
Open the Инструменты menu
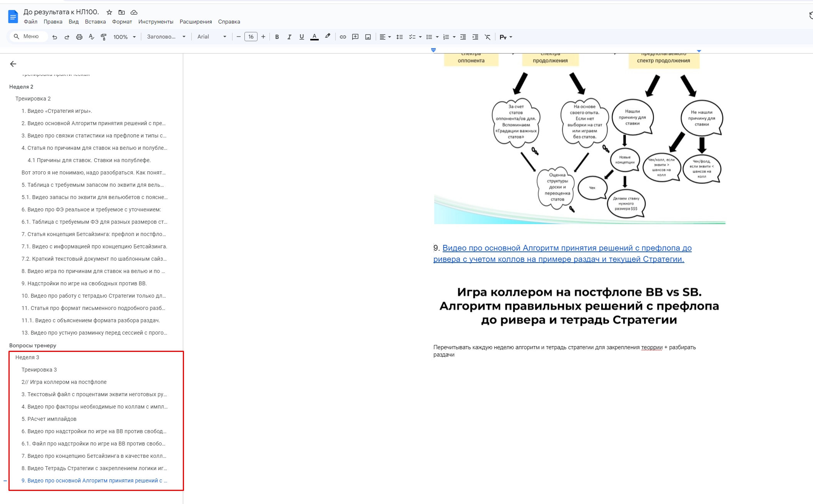coord(156,22)
